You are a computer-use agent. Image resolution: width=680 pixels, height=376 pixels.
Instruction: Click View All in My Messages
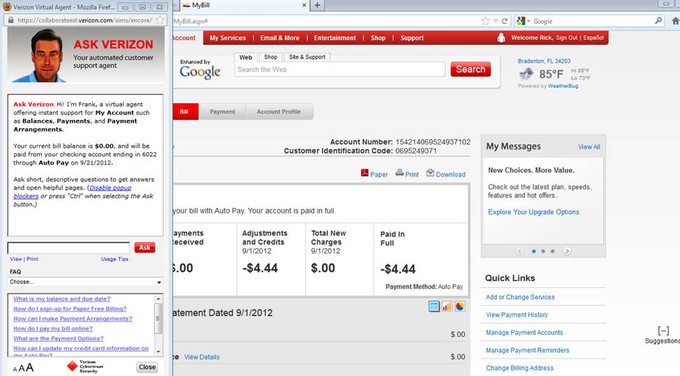pos(589,147)
